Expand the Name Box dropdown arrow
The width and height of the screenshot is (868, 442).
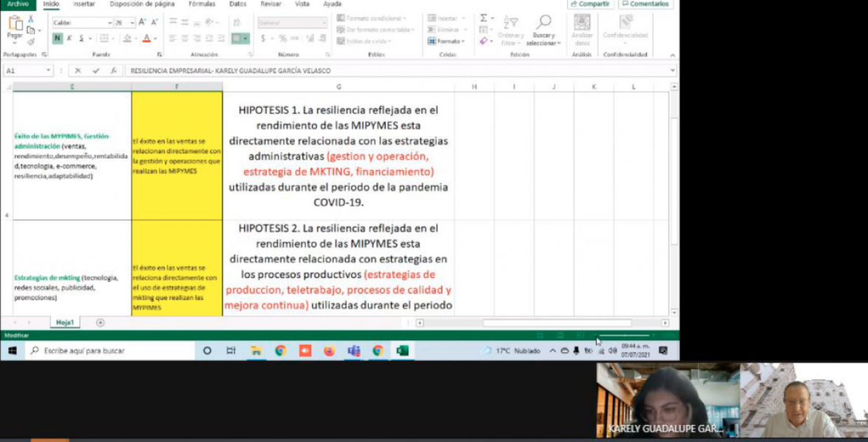pyautogui.click(x=49, y=71)
